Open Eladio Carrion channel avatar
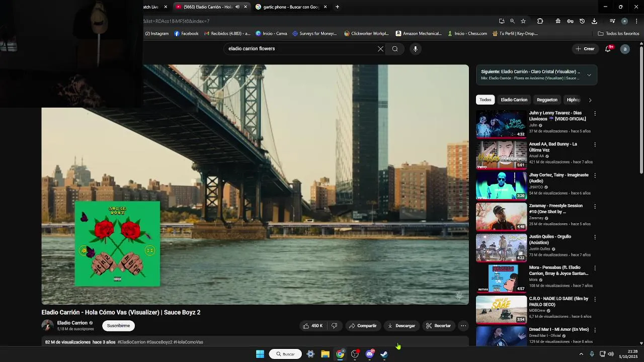The width and height of the screenshot is (644, 362). 47,326
